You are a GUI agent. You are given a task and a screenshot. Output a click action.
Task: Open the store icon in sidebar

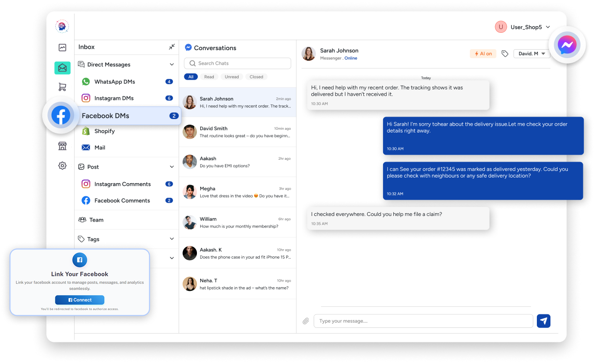[x=62, y=146]
